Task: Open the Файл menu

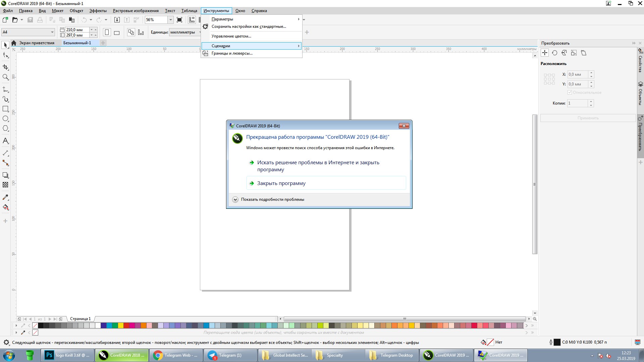Action: (x=8, y=11)
